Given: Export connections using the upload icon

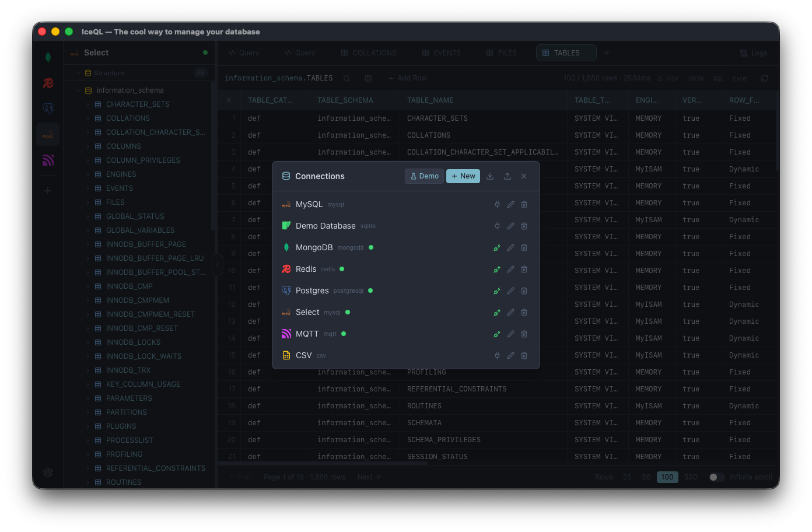Looking at the screenshot, I should pyautogui.click(x=508, y=176).
